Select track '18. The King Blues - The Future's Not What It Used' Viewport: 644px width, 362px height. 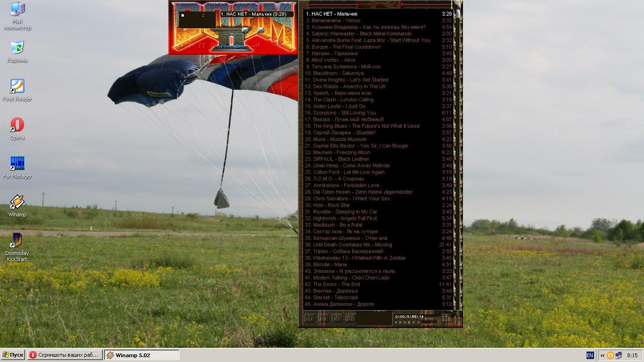click(378, 126)
